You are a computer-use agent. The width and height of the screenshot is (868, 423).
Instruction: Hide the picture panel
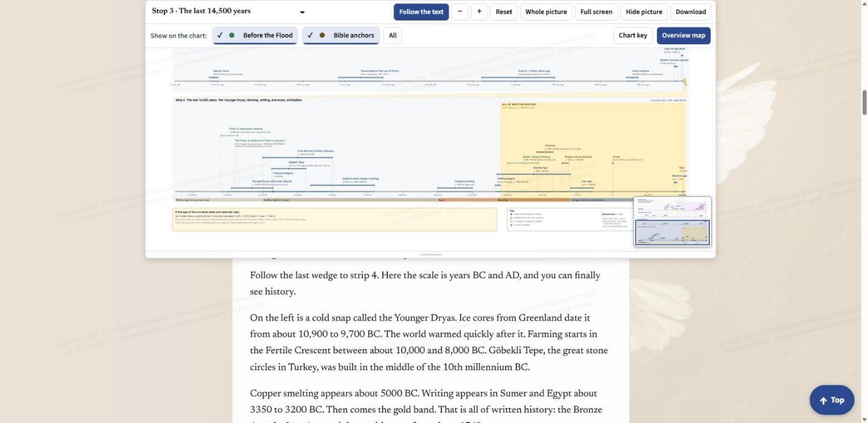tap(644, 12)
